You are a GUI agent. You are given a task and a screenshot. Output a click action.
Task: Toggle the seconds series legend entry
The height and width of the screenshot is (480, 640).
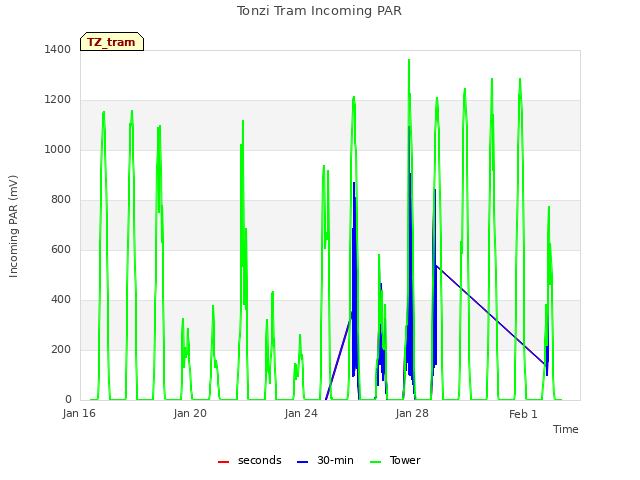pyautogui.click(x=250, y=461)
